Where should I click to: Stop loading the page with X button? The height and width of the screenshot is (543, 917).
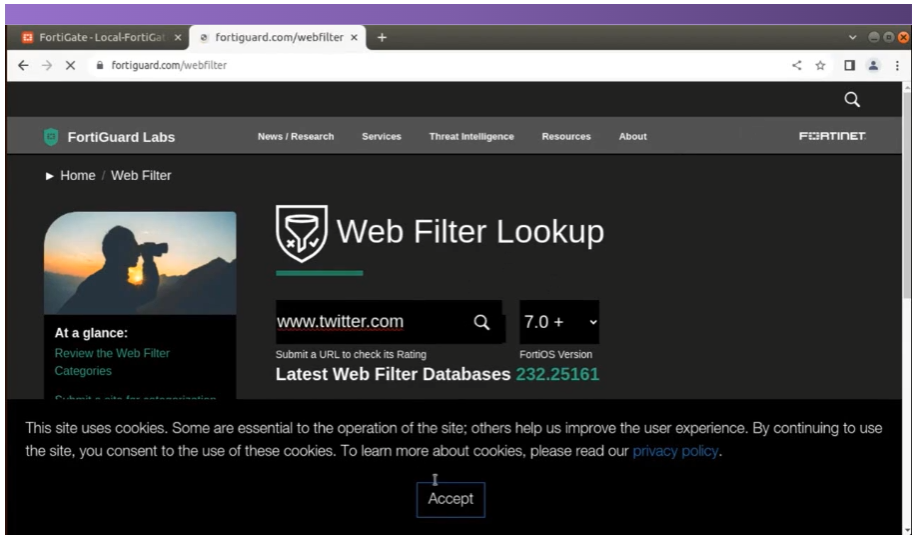click(x=70, y=66)
